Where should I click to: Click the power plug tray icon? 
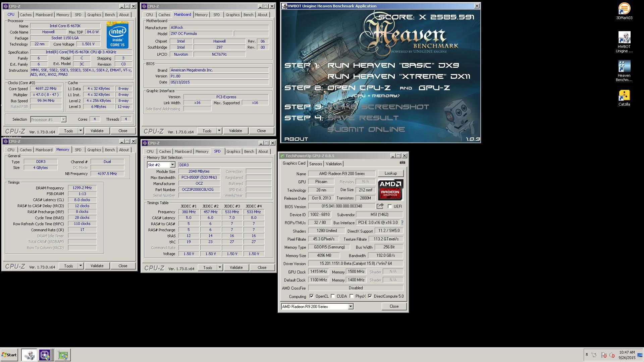pos(594,355)
